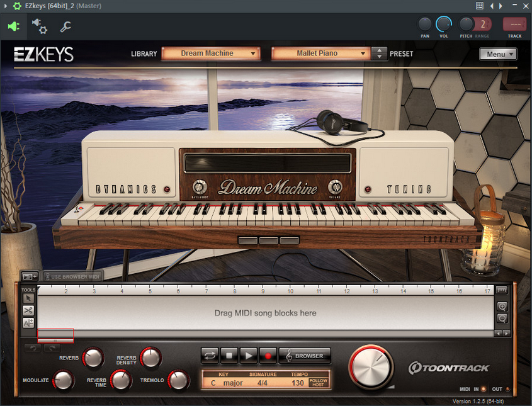
Task: Select the next preset with down arrow
Action: click(x=379, y=57)
